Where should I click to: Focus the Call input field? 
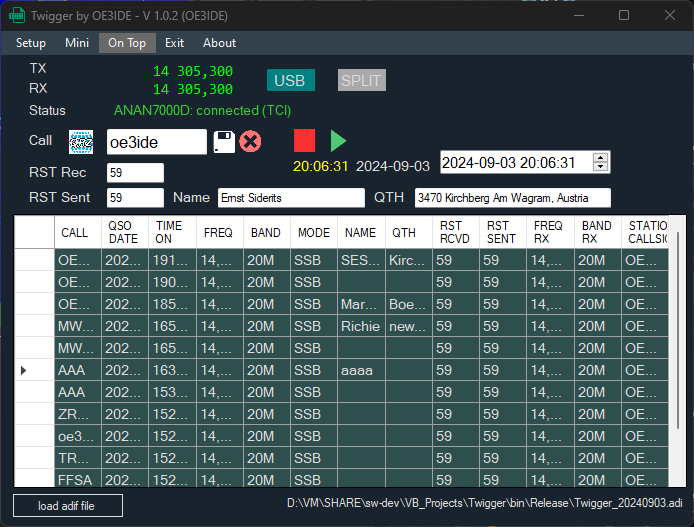pyautogui.click(x=157, y=142)
